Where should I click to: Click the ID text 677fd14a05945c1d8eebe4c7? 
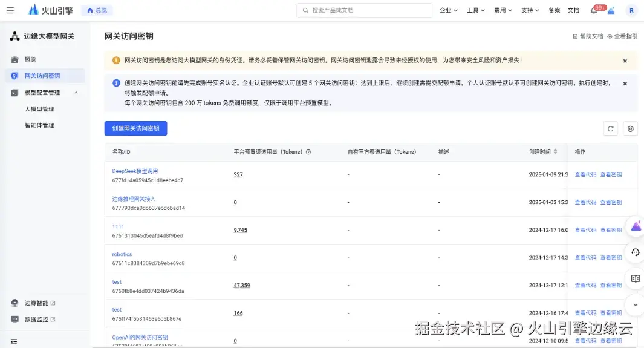coord(148,180)
